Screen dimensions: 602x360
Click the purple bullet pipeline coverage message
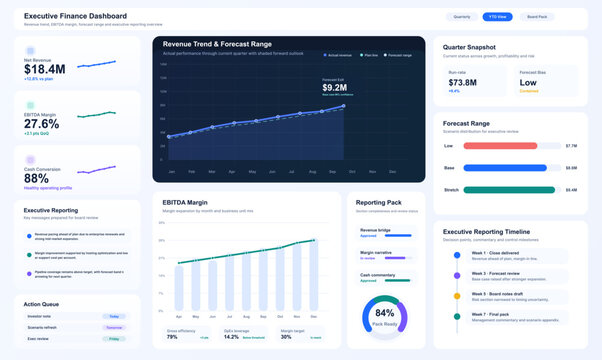(x=77, y=274)
